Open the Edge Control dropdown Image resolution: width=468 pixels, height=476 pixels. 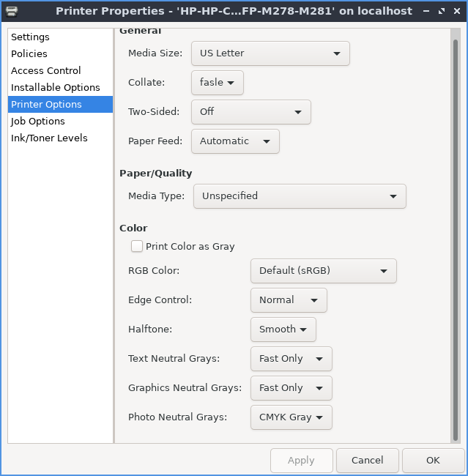tap(288, 300)
